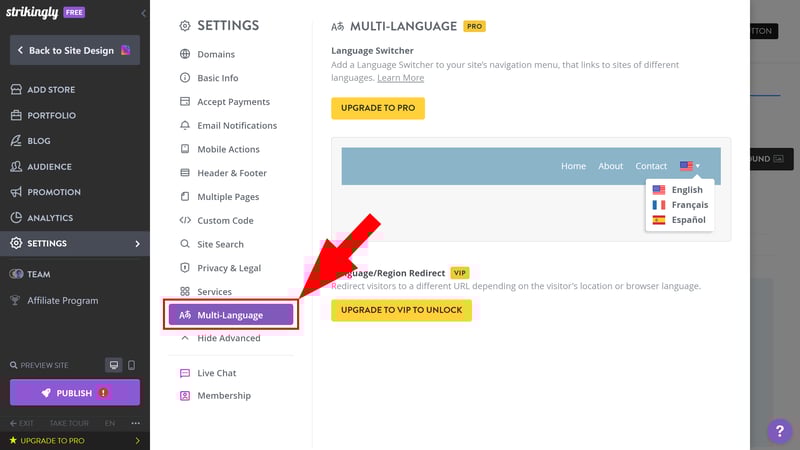Choose Español in language list

tap(679, 220)
